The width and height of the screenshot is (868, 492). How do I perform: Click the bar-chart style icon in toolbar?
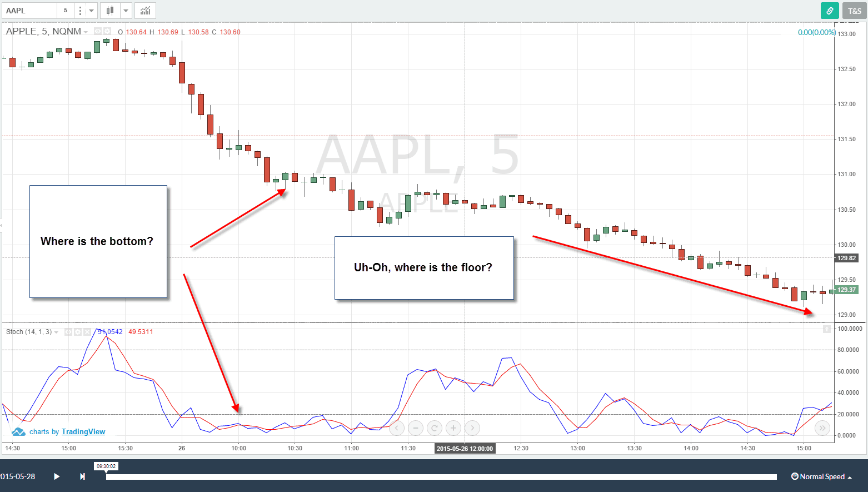pyautogui.click(x=144, y=10)
